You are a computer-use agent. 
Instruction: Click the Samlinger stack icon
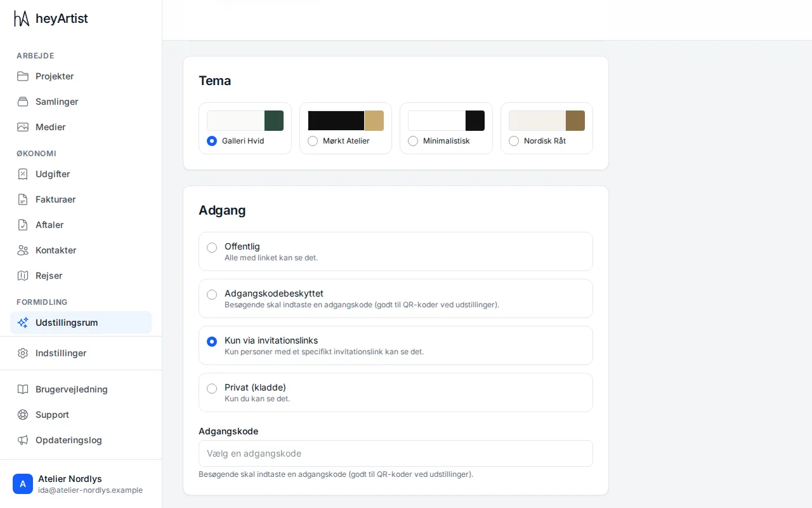(x=23, y=102)
